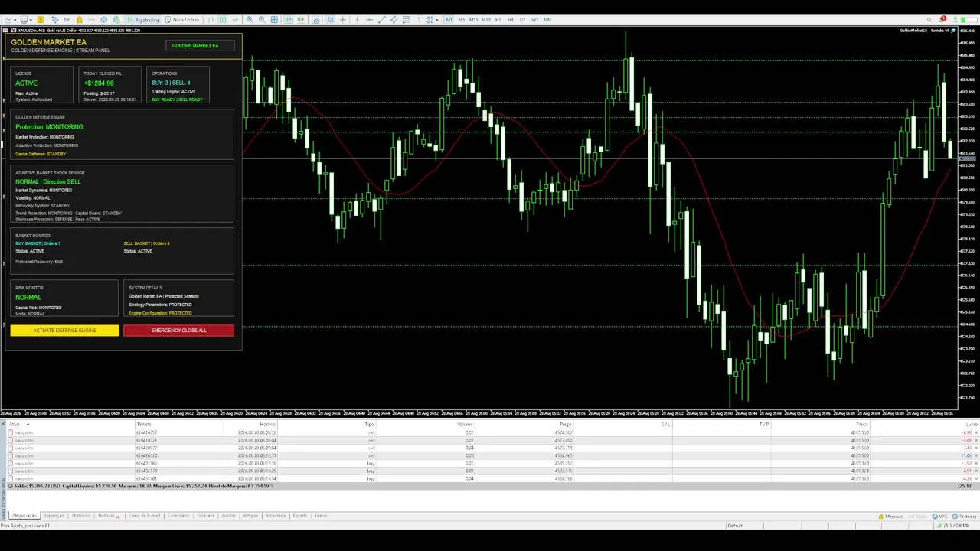
Task: Select the Fibonacci retracement tool
Action: tap(406, 20)
